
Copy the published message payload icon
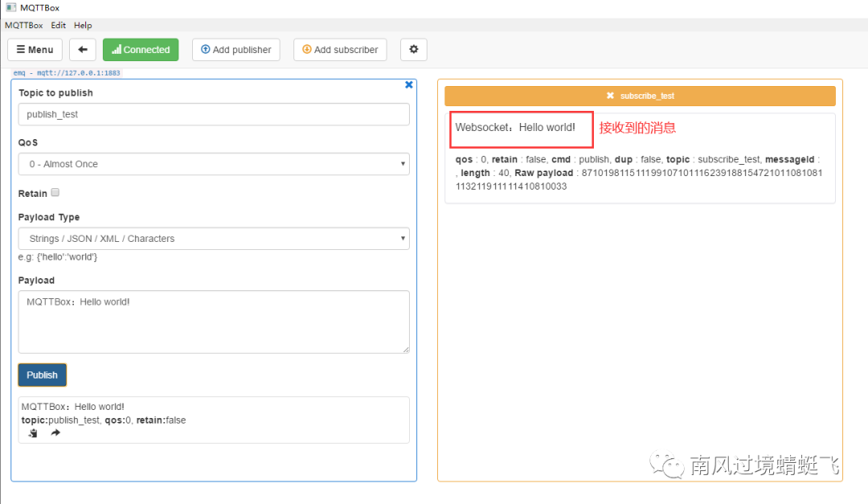[33, 433]
